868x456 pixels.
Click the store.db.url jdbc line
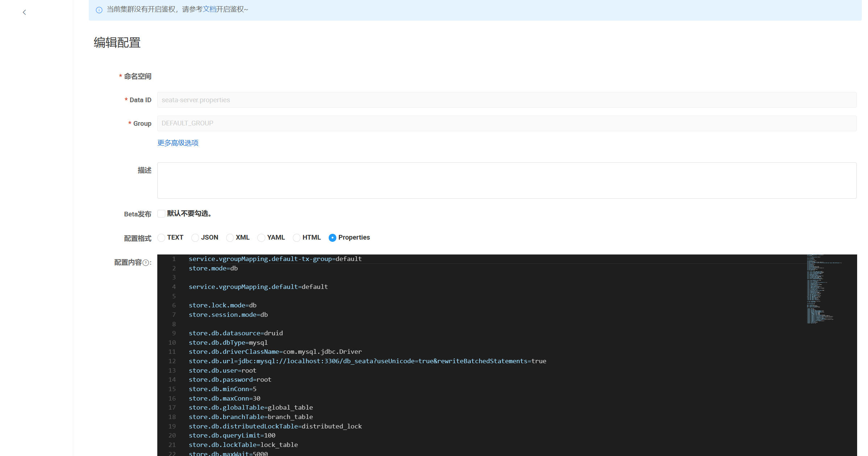coord(367,361)
